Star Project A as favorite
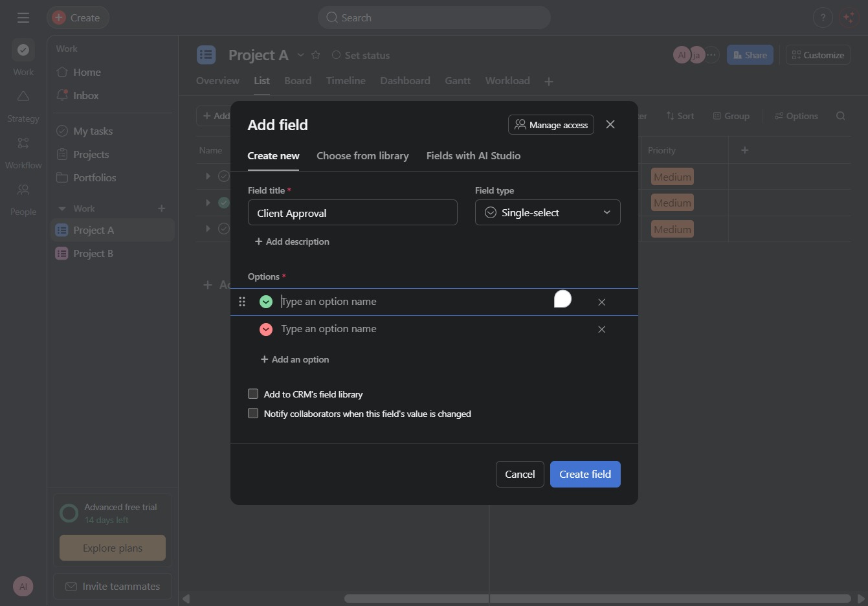The image size is (868, 606). (316, 55)
